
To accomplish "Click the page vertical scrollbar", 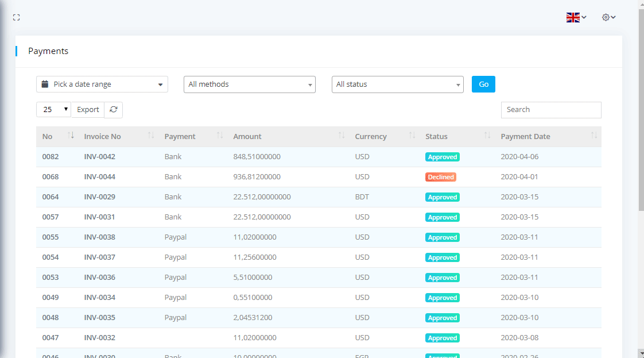I will click(x=641, y=115).
